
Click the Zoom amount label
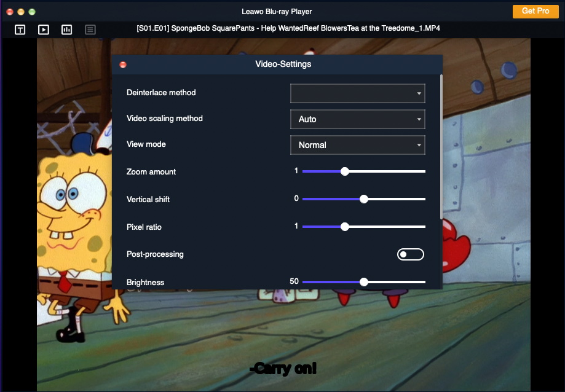point(151,171)
